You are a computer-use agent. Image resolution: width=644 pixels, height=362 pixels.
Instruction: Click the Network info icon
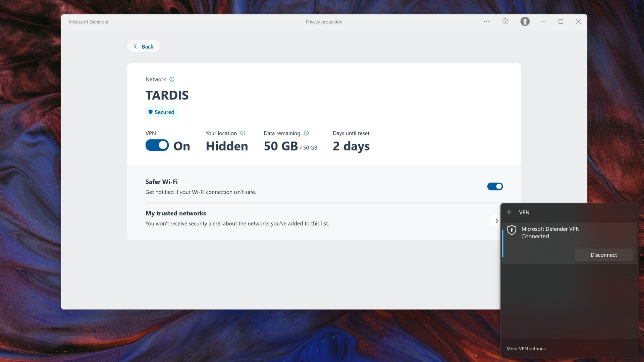click(172, 79)
